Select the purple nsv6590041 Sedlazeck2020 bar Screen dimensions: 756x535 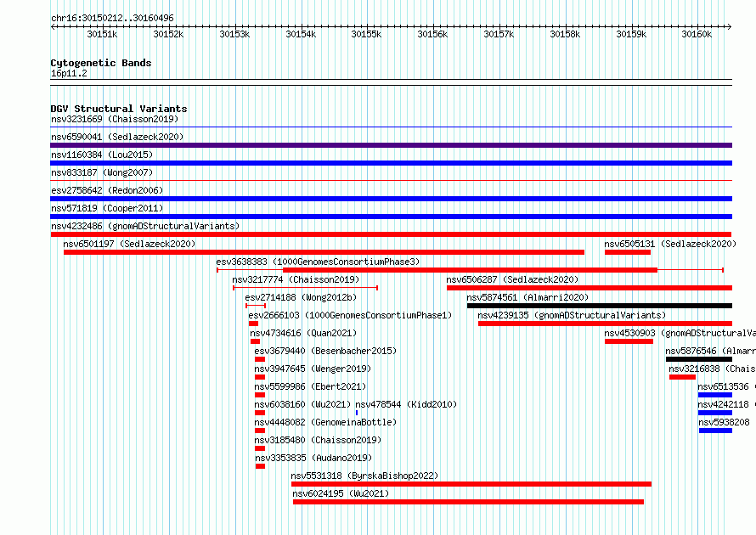391,145
